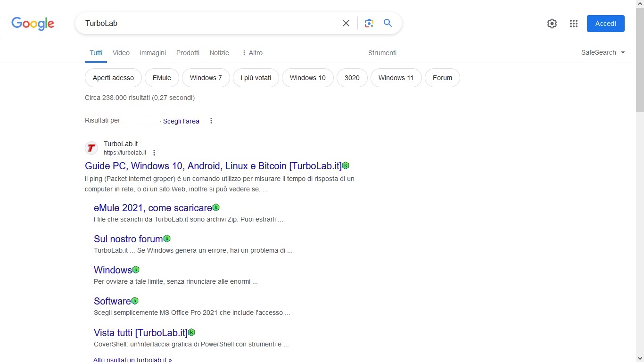Switch to the Video tab

click(x=121, y=53)
